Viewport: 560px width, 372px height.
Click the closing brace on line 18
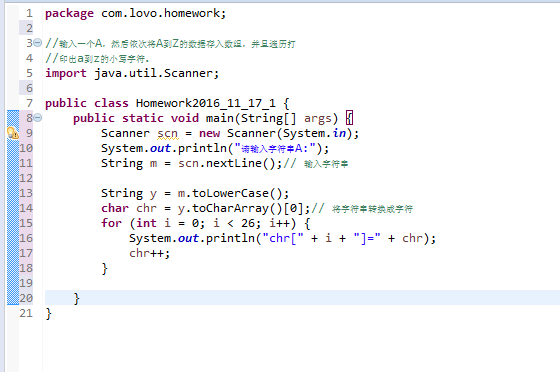point(104,268)
